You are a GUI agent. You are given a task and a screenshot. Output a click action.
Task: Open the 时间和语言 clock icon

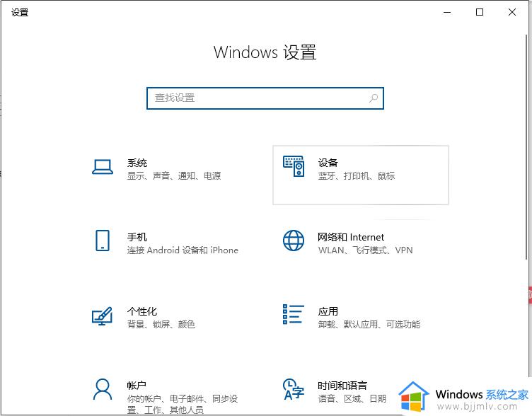point(294,389)
